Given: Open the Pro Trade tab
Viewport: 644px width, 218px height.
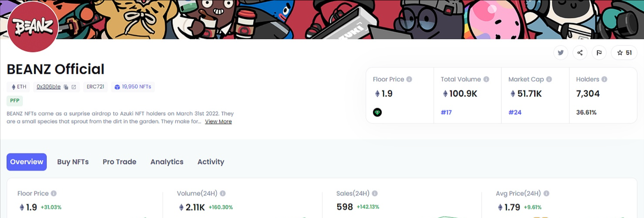Looking at the screenshot, I should tap(119, 162).
